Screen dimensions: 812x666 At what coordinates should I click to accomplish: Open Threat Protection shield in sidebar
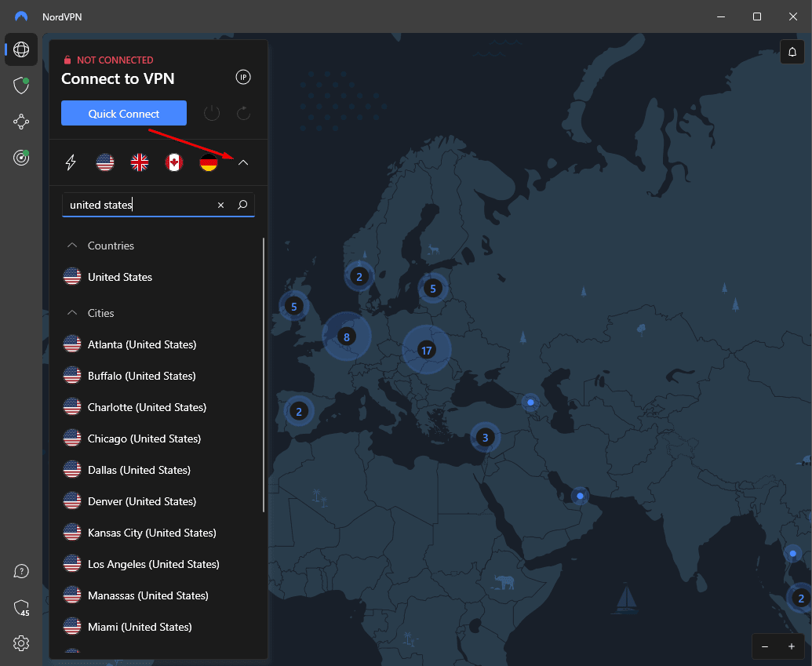point(21,86)
